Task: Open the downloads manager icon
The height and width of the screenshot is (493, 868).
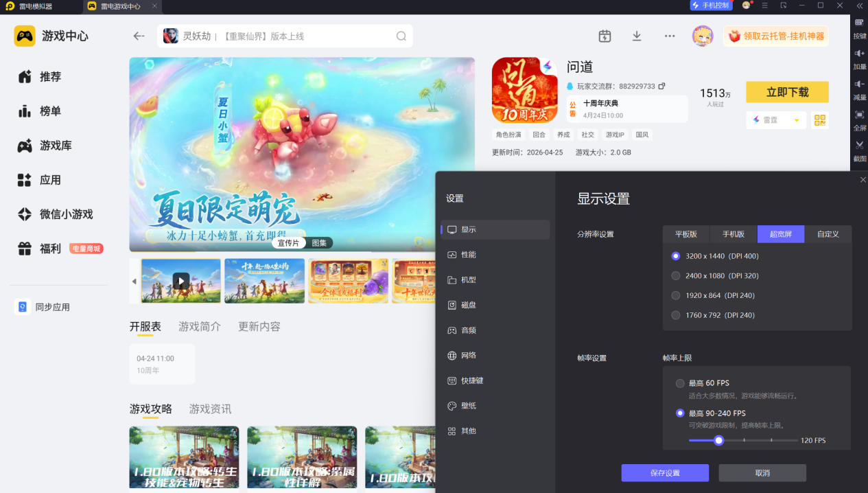Action: (x=637, y=36)
